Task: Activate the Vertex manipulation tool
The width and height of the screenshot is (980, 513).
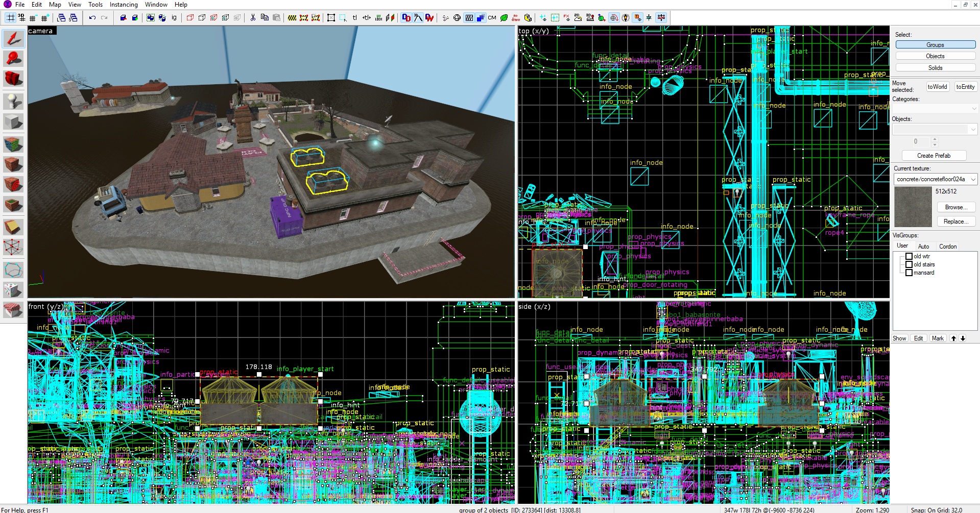Action: point(13,248)
